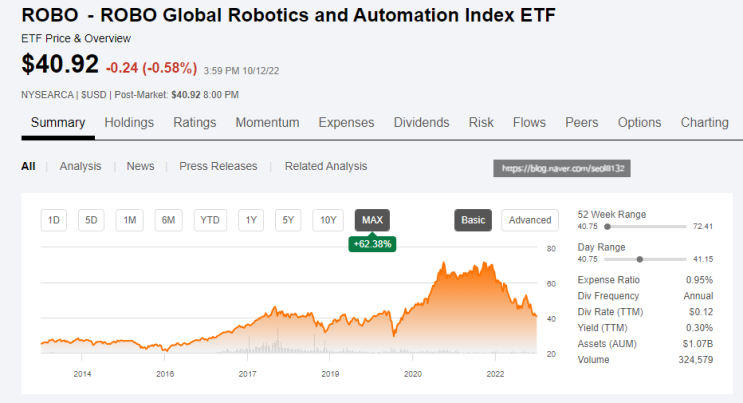
Task: Select the Expenses tab
Action: (346, 123)
